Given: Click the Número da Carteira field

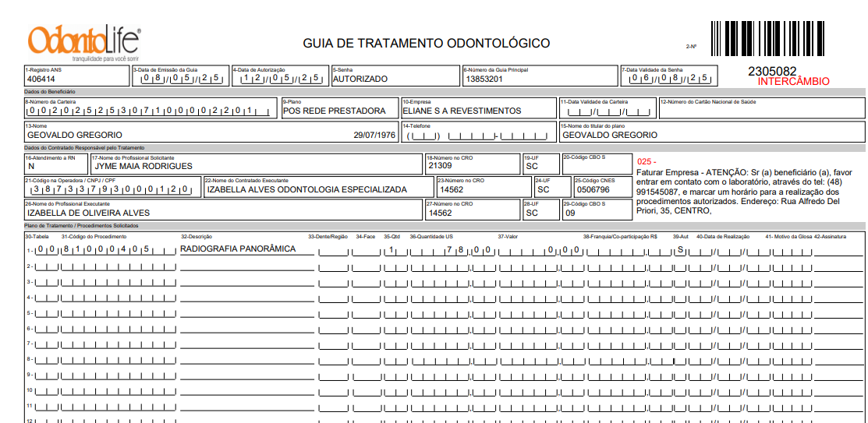Looking at the screenshot, I should (151, 108).
